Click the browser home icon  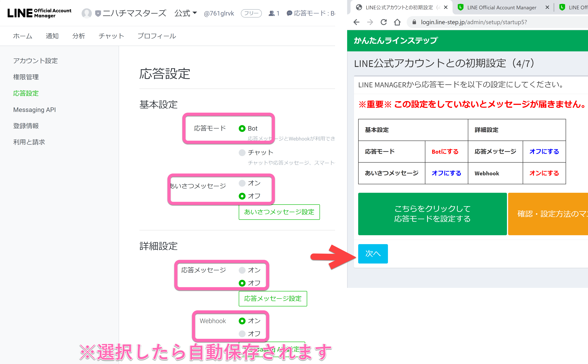(397, 22)
